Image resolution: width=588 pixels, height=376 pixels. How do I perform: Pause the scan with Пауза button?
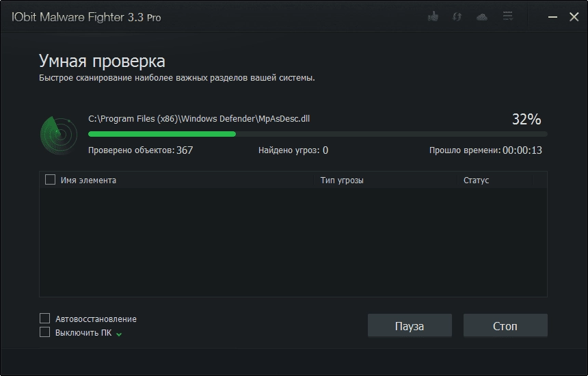coord(410,325)
